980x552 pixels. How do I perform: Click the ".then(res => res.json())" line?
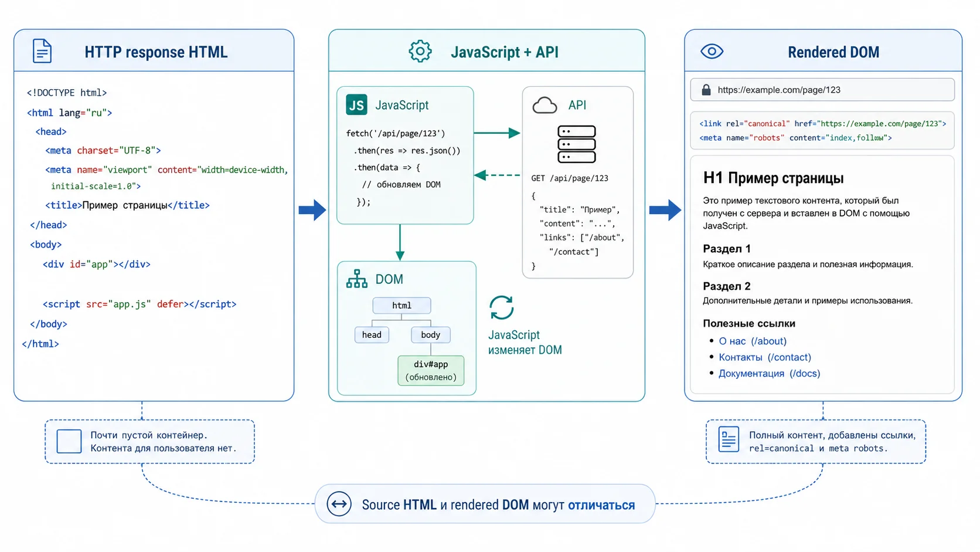407,151
